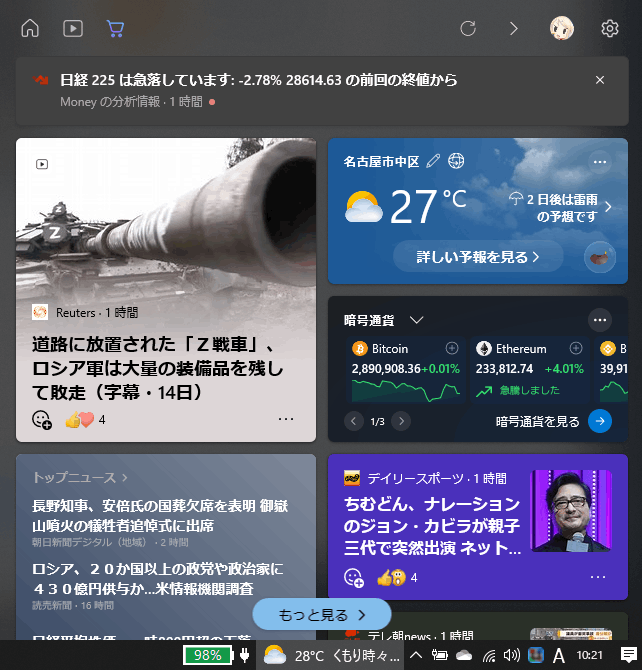Expand the 暗号通貨 dropdown chevron
The width and height of the screenshot is (642, 670).
point(416,320)
